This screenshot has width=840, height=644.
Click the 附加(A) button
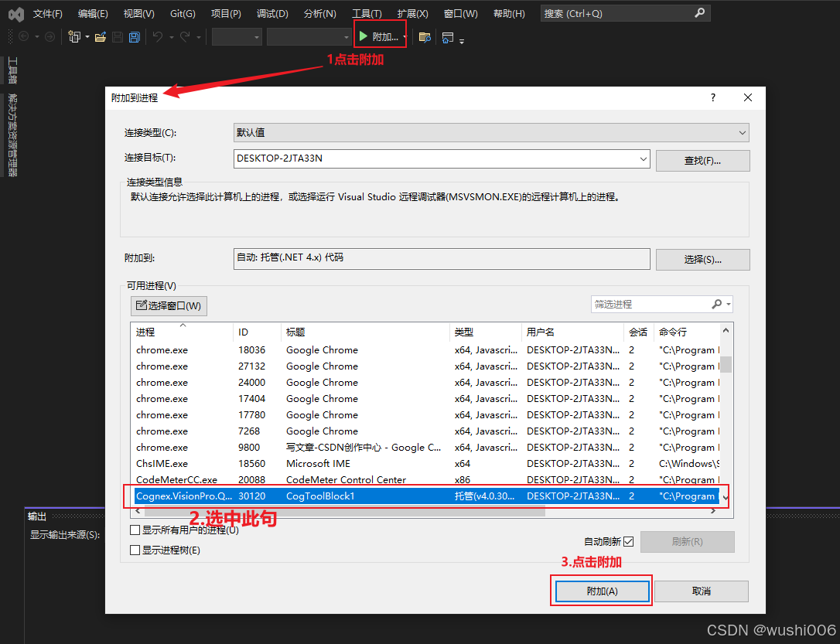[x=602, y=591]
